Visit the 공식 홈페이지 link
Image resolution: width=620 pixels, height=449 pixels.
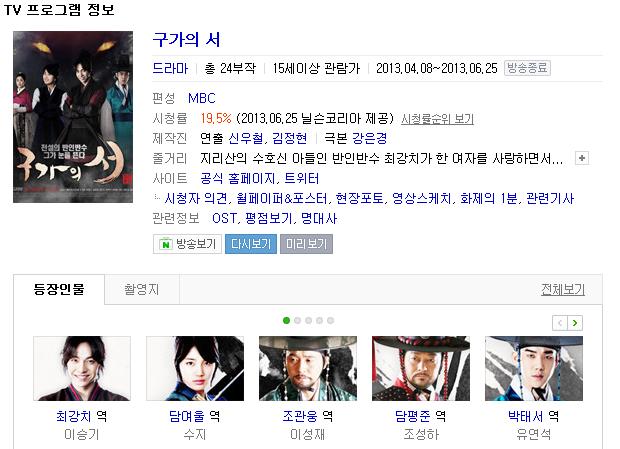(238, 178)
